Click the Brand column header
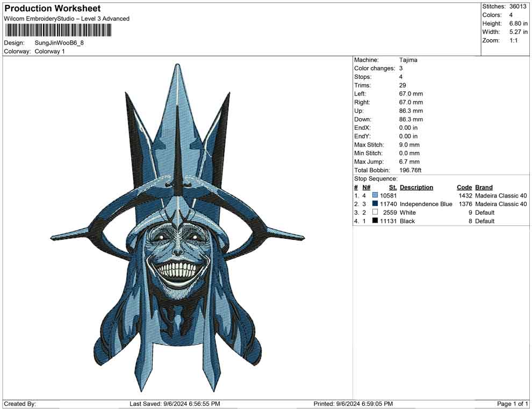 [x=484, y=187]
